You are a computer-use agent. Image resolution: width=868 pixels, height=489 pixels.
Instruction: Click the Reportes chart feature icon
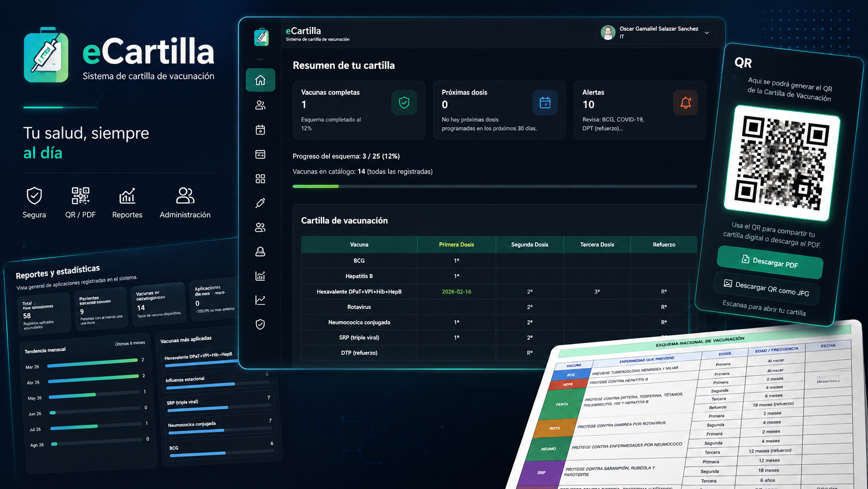[x=127, y=196]
